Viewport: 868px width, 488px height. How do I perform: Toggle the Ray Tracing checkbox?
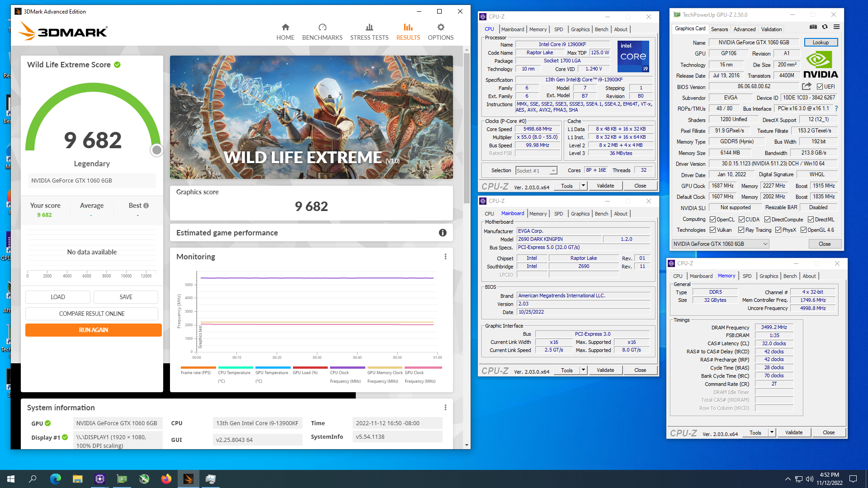[x=741, y=230]
